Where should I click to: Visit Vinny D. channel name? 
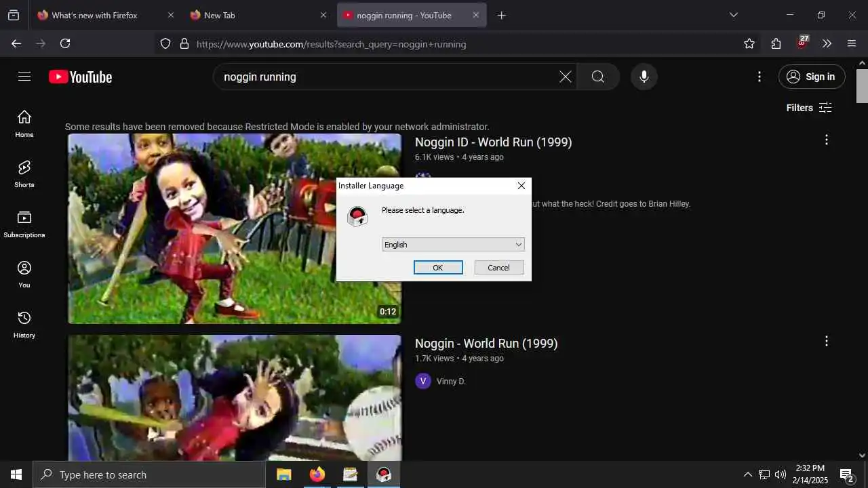(451, 382)
